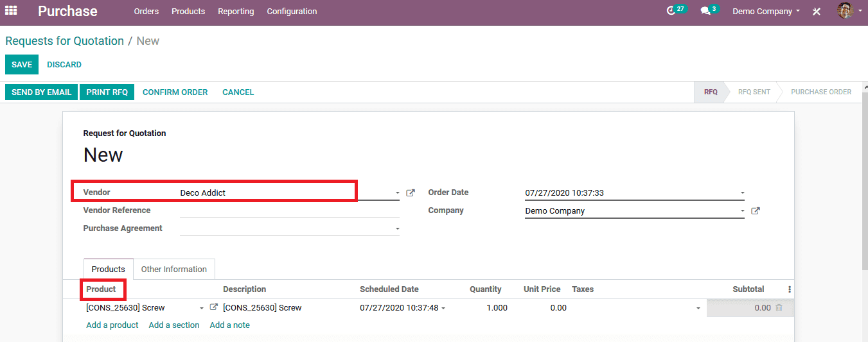Image resolution: width=868 pixels, height=342 pixels.
Task: Open the Products menu
Action: pyautogui.click(x=188, y=12)
